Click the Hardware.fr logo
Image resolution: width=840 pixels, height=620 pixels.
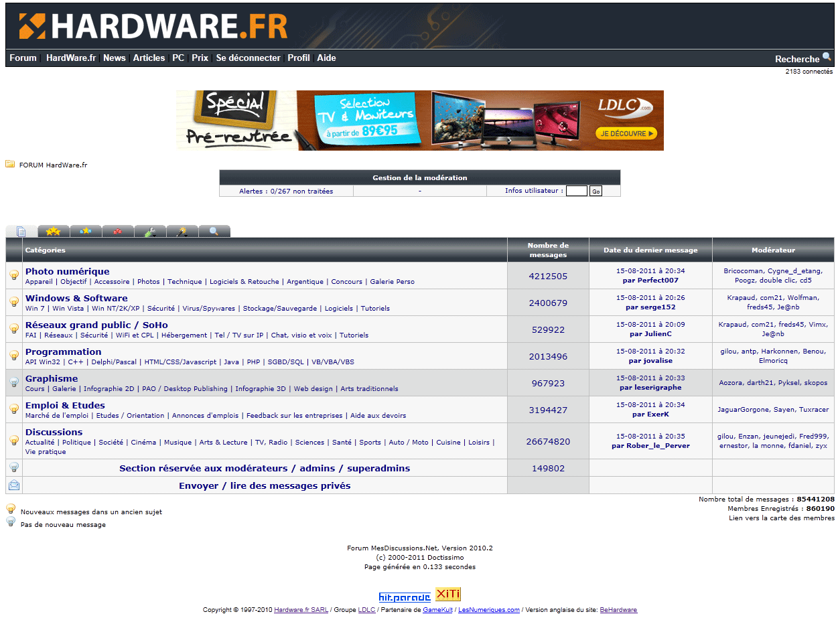(x=153, y=26)
